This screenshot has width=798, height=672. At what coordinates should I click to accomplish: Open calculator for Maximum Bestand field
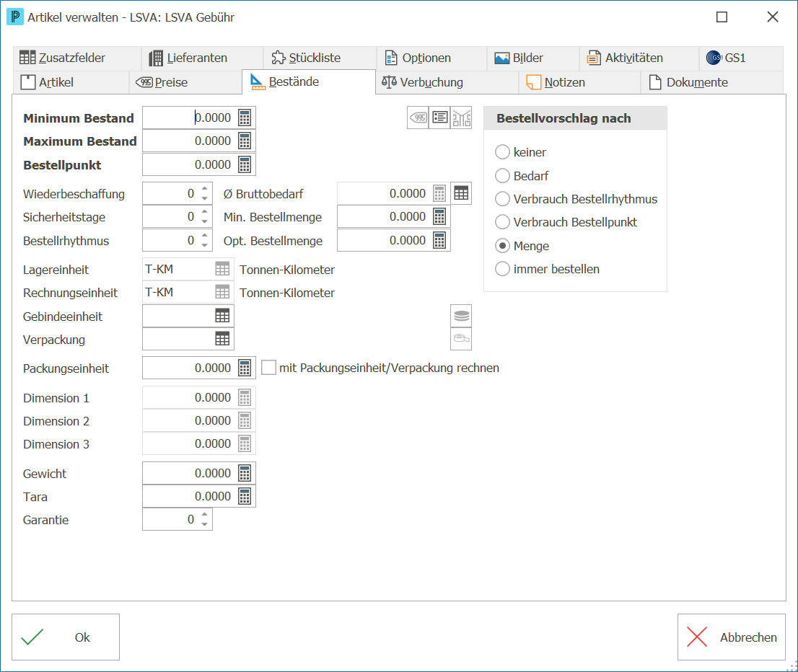pyautogui.click(x=245, y=141)
